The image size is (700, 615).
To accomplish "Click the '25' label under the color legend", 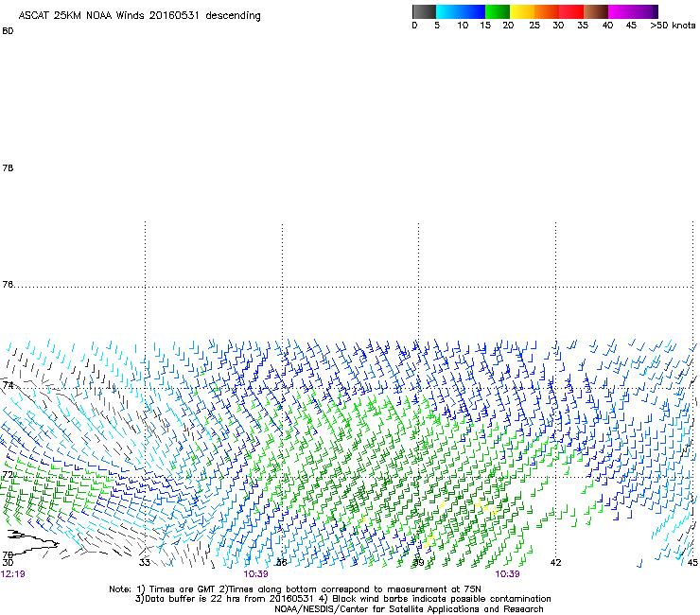I will [534, 26].
